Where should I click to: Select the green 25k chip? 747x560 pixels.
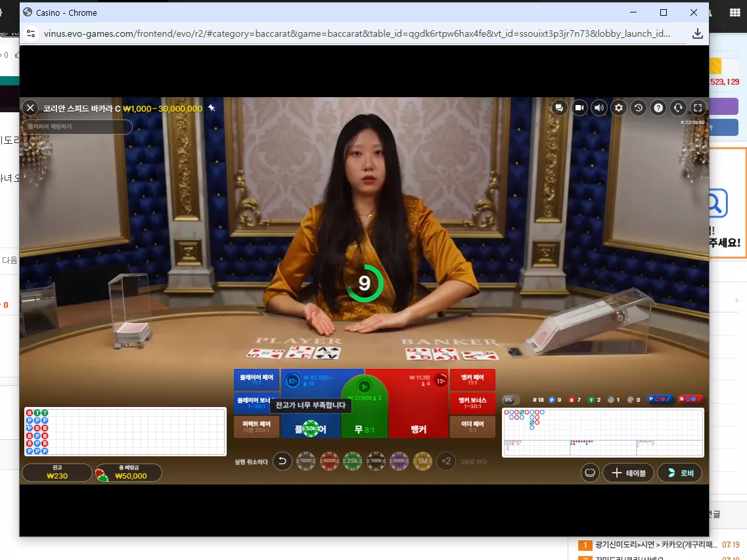(353, 461)
